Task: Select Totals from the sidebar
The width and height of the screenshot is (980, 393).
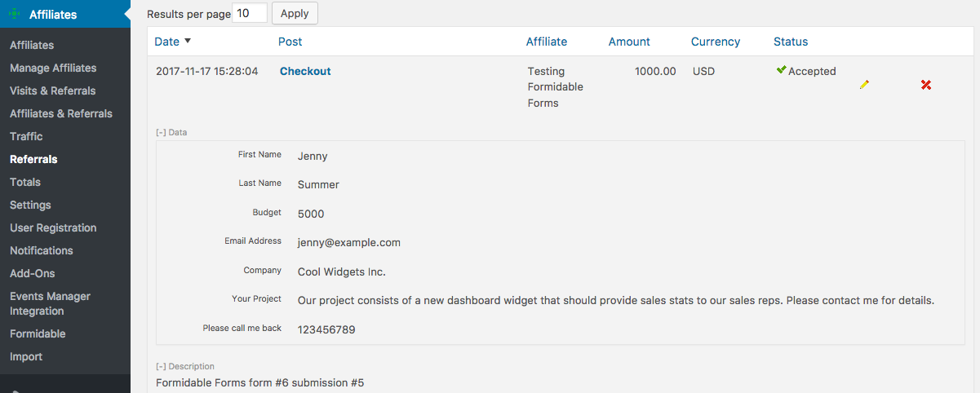Action: (25, 182)
